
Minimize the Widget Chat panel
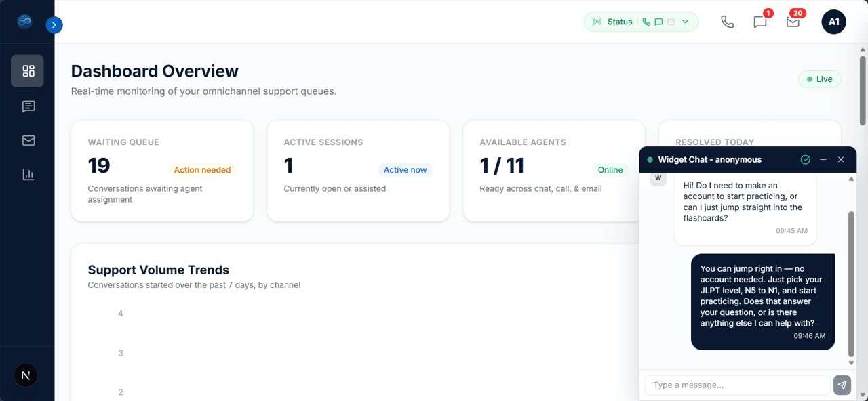[823, 160]
